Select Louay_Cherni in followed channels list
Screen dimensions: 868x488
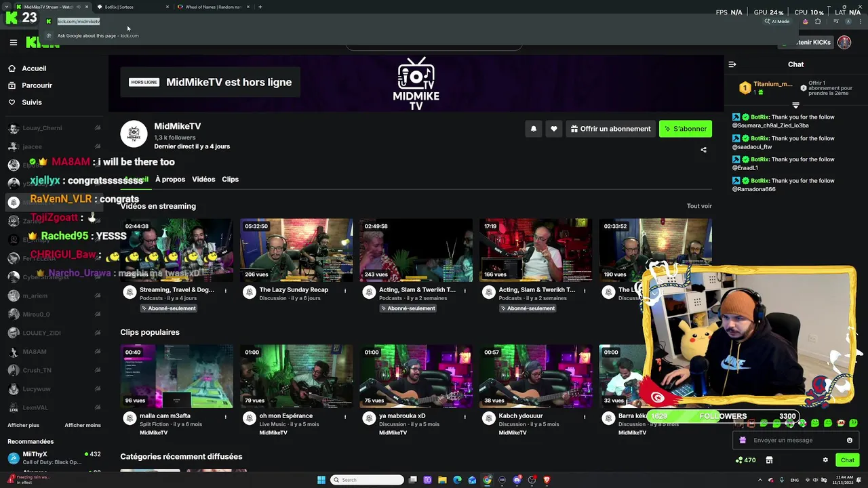coord(54,128)
